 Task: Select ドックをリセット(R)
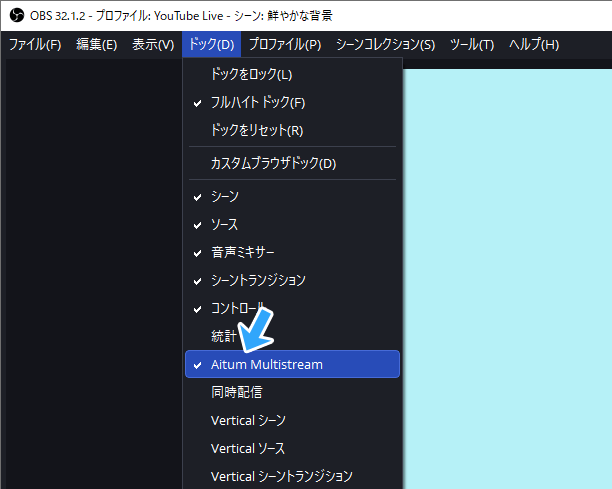tap(292, 130)
